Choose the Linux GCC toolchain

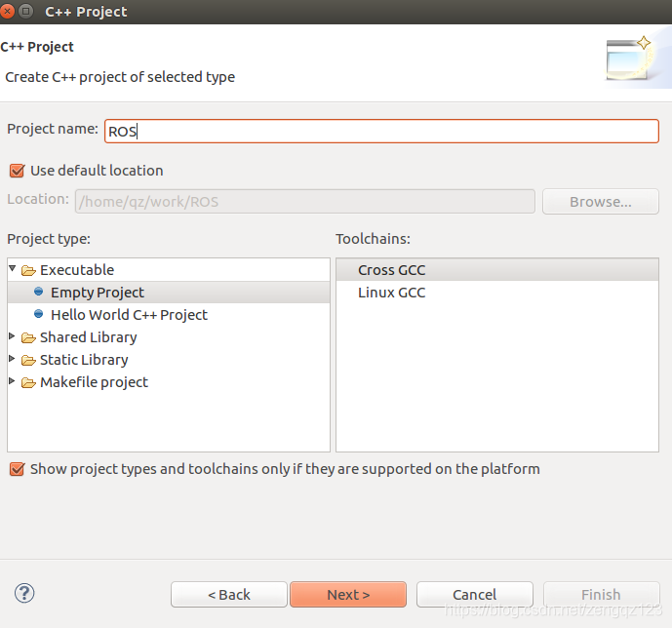coord(497,293)
